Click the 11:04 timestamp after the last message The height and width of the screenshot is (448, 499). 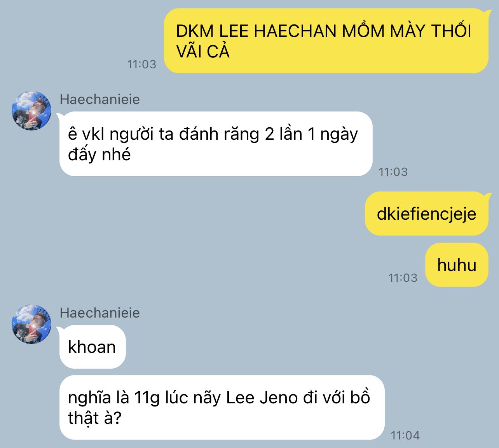click(405, 435)
